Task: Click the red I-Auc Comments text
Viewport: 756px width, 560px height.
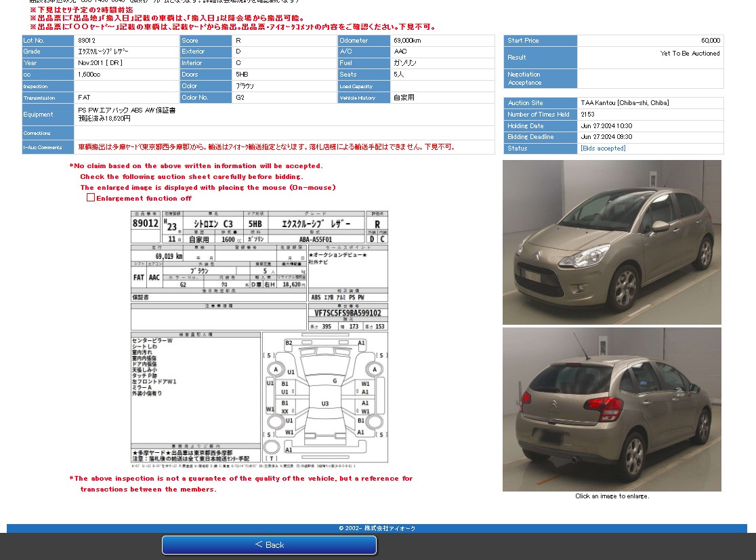Action: (267, 147)
